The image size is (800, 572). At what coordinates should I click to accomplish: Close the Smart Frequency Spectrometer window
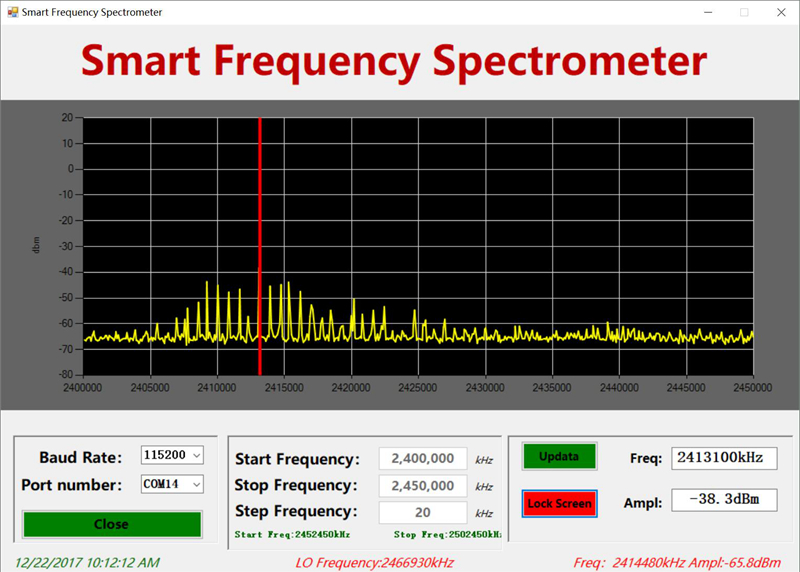(x=781, y=12)
